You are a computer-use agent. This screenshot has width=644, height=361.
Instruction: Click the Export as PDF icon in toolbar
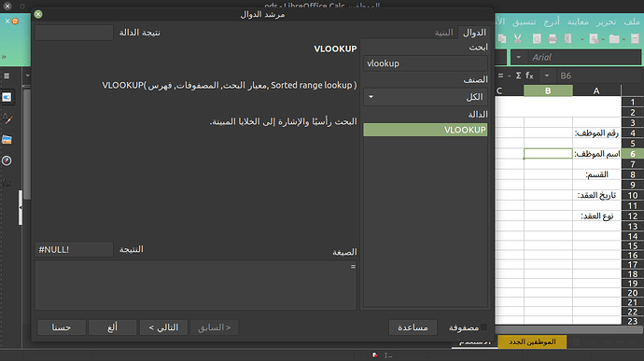[568, 39]
